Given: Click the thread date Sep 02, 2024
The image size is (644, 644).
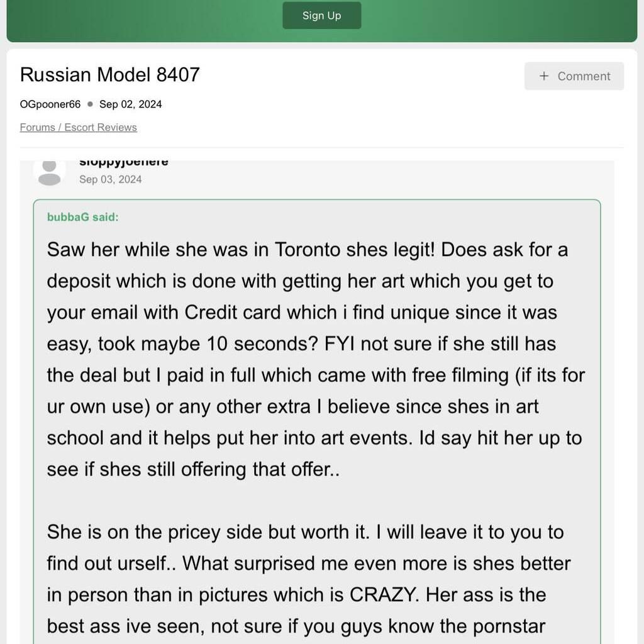Looking at the screenshot, I should [131, 104].
